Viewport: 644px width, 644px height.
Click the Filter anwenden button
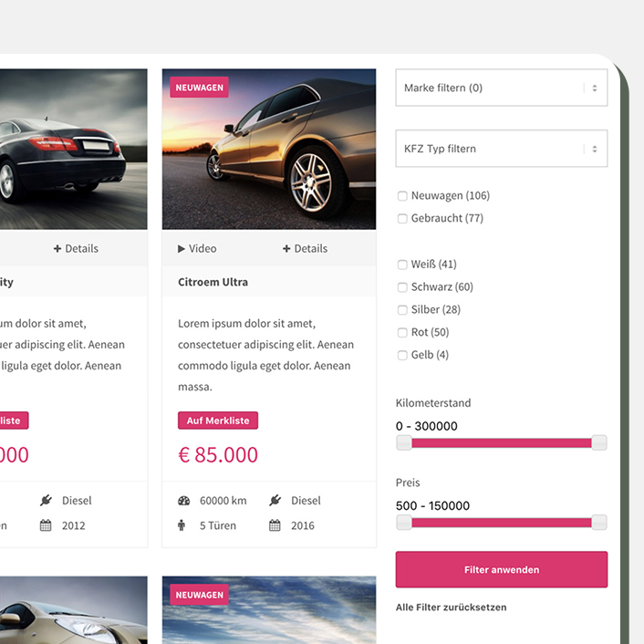501,569
